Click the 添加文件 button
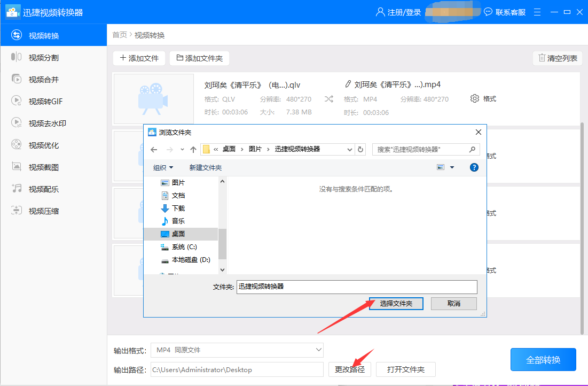This screenshot has height=386, width=588. (139, 58)
